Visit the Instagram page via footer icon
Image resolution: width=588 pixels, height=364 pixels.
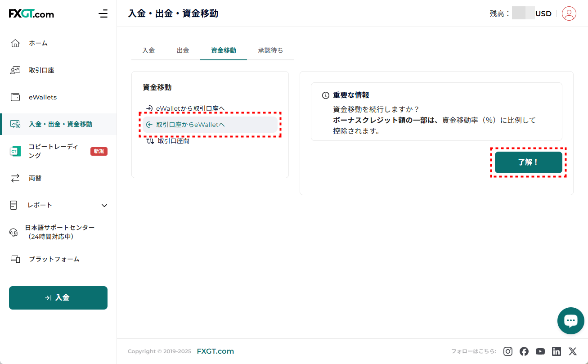(x=508, y=351)
